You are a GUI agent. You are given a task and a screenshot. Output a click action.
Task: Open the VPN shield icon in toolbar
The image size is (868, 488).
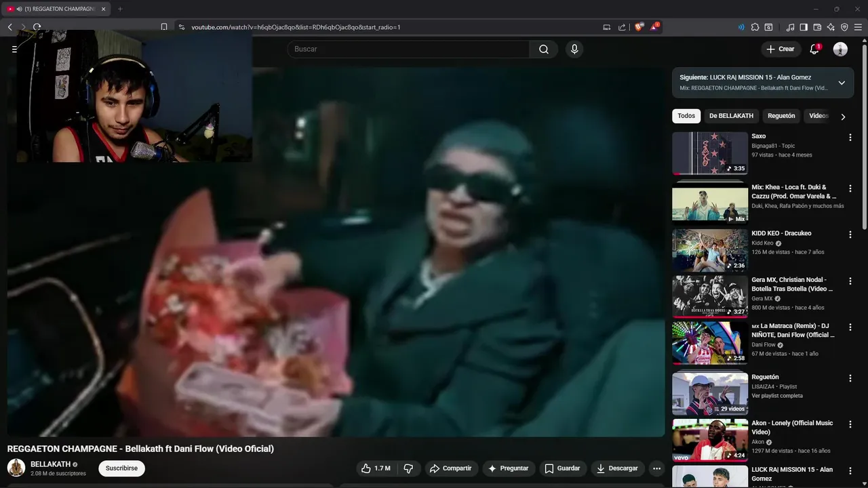point(844,27)
